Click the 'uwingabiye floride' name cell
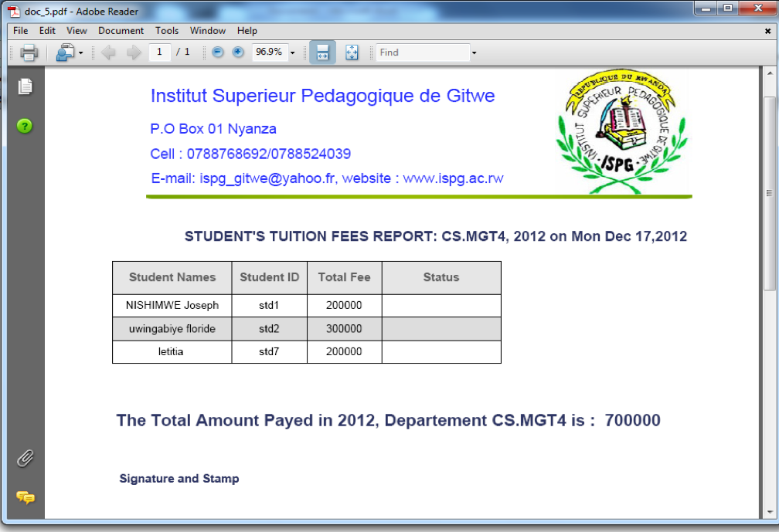This screenshot has height=532, width=779. [x=172, y=328]
